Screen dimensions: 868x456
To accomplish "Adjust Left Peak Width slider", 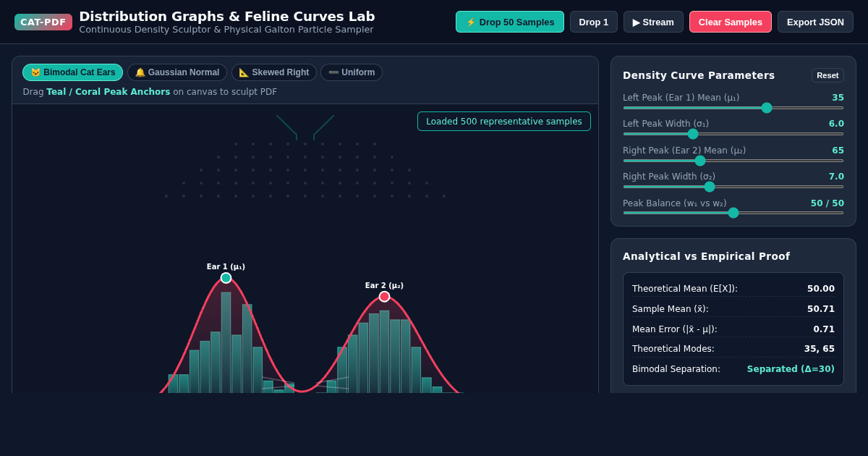I will click(x=733, y=134).
